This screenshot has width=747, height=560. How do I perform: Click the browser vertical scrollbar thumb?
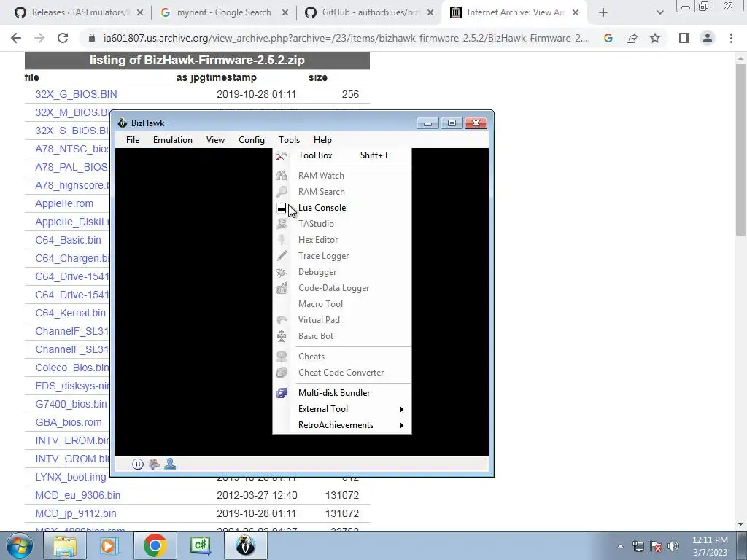click(x=740, y=149)
